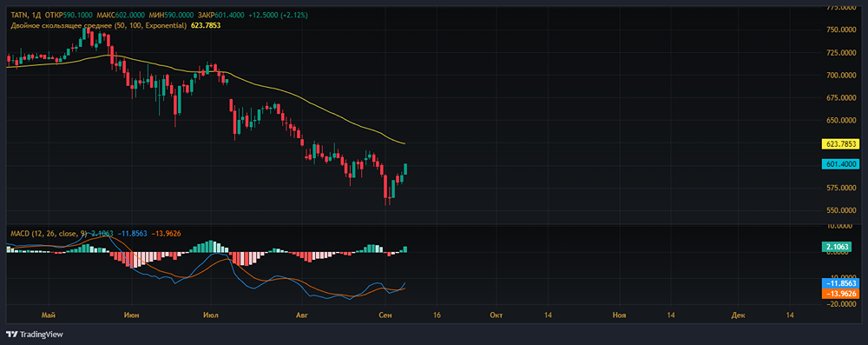Click the 16 date label on time axis
868x345 pixels.
pyautogui.click(x=437, y=315)
